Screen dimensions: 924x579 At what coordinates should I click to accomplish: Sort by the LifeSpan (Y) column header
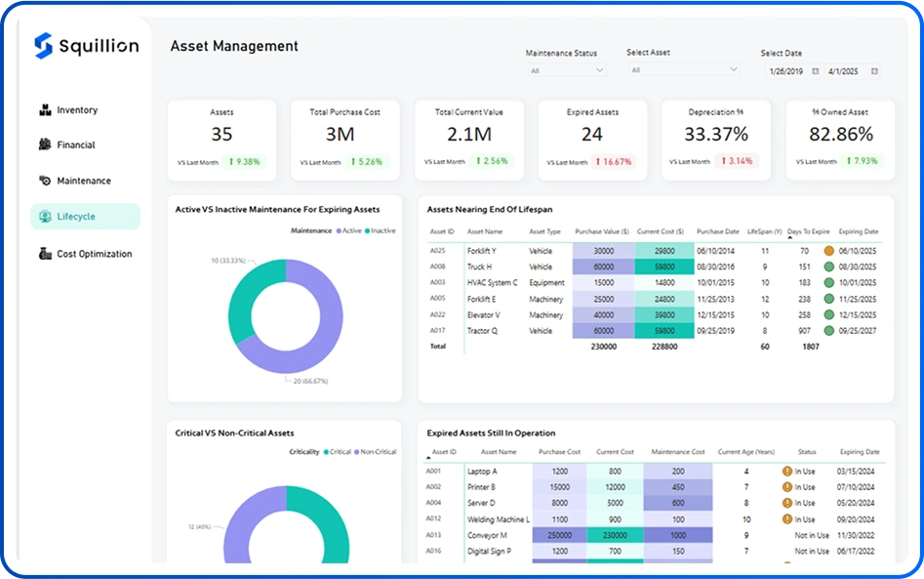(765, 232)
